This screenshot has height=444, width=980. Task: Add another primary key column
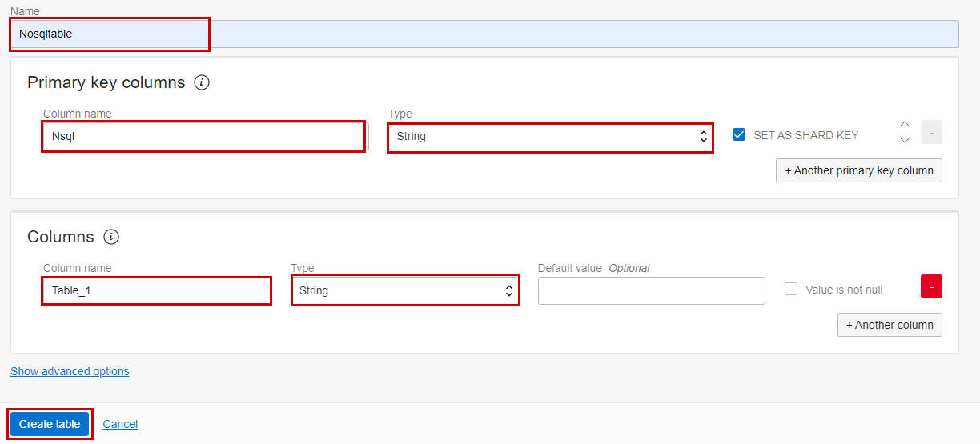(859, 170)
